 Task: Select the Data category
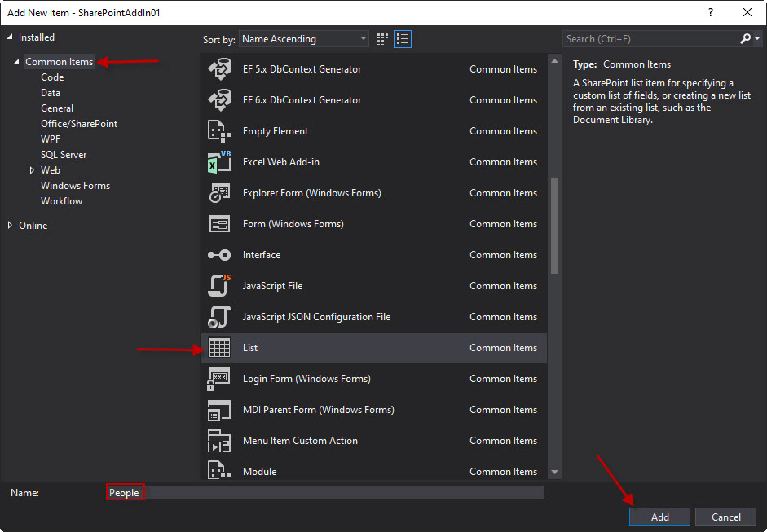[x=51, y=92]
